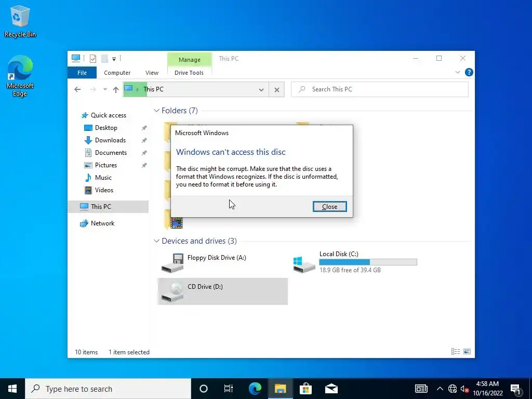Image resolution: width=532 pixels, height=399 pixels.
Task: Launch Microsoft Edge from desktop shortcut
Action: [x=20, y=76]
